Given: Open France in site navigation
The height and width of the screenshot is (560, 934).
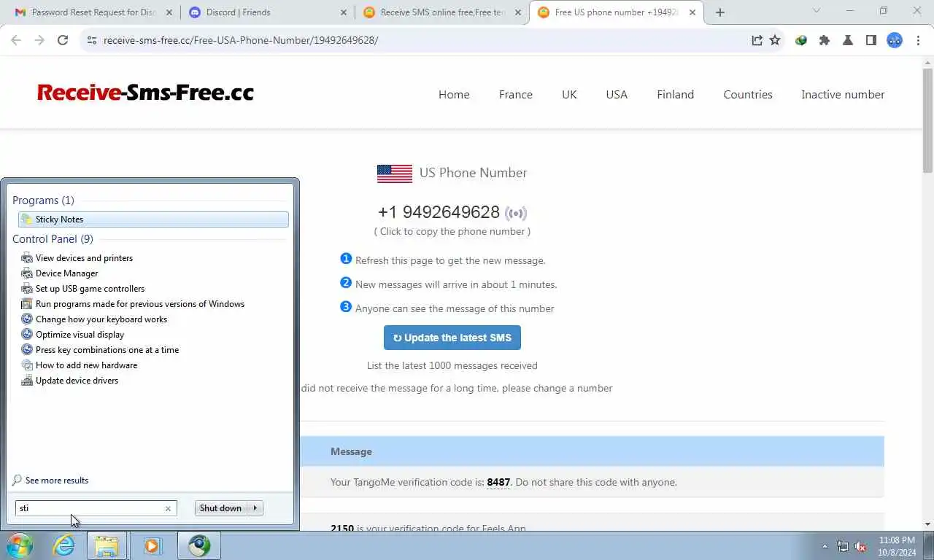Looking at the screenshot, I should (x=516, y=95).
